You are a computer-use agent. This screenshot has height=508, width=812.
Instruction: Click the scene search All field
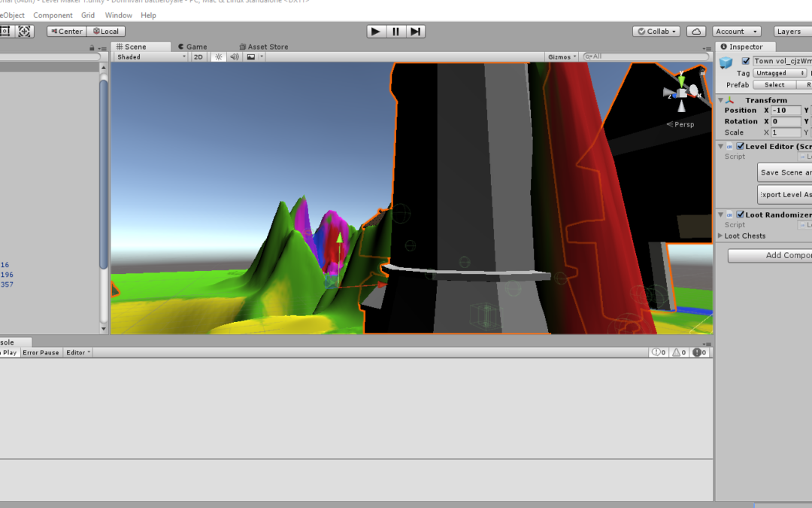coord(646,56)
